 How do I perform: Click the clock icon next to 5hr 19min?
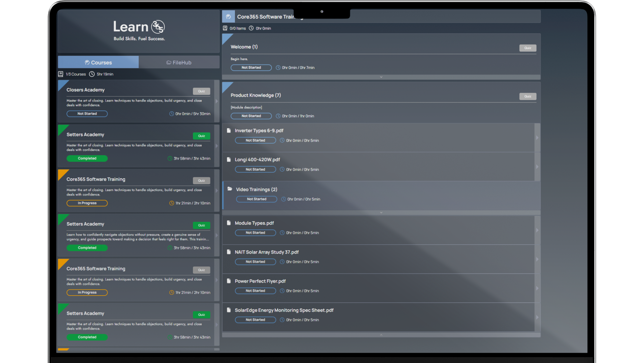92,74
